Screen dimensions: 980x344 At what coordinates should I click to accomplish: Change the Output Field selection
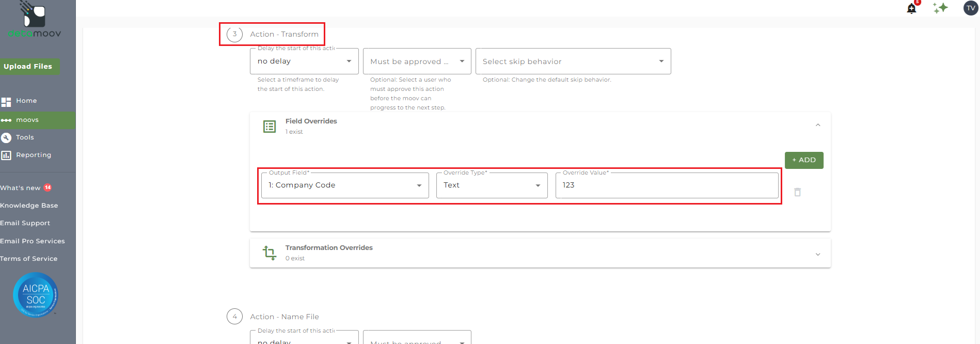(x=344, y=185)
